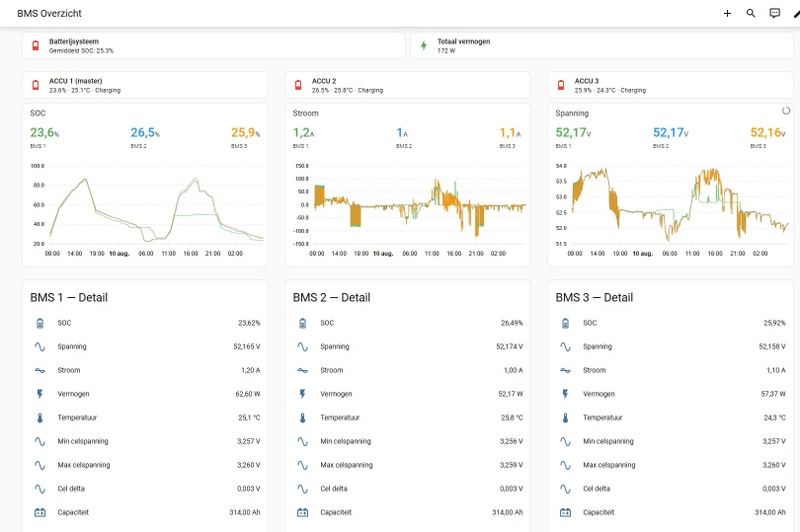Click the edit pencil icon in header
800x532 pixels.
tap(797, 13)
